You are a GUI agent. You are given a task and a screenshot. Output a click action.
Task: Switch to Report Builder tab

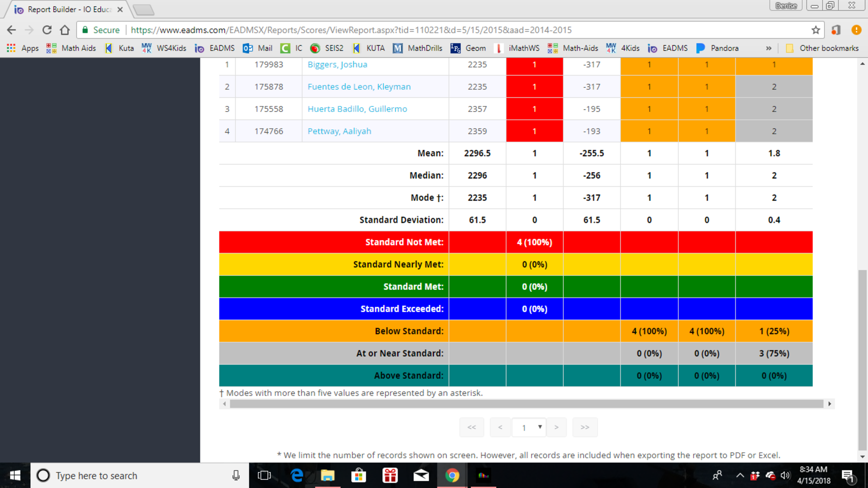point(68,9)
